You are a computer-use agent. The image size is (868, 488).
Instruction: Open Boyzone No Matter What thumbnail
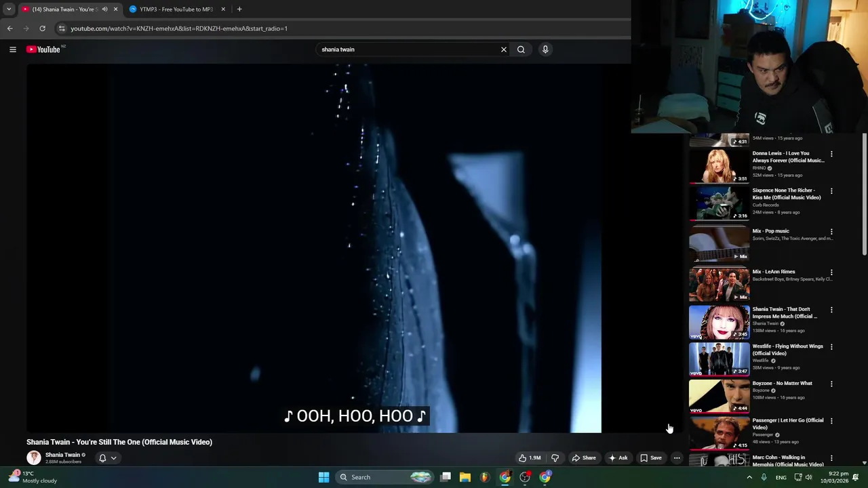(719, 396)
